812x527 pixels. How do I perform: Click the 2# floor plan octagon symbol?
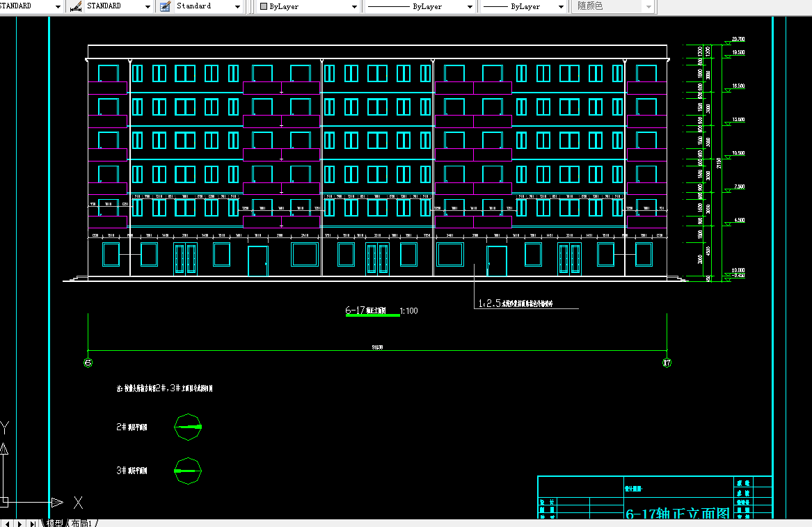click(188, 427)
